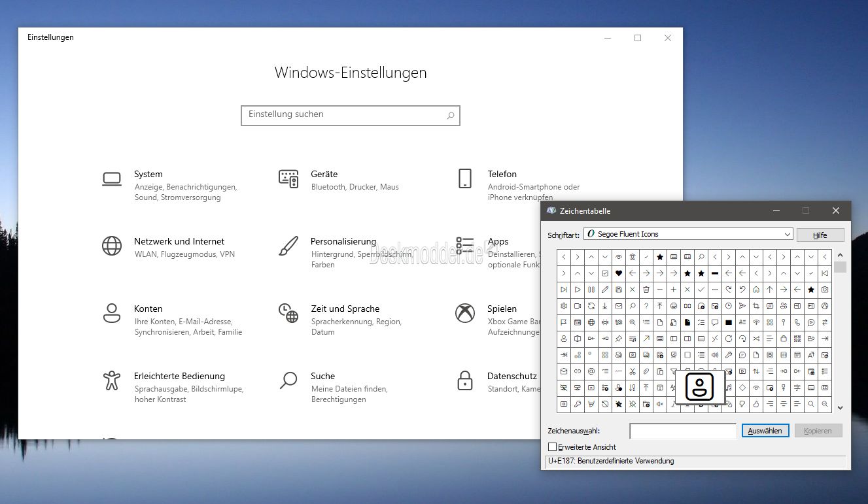Click the Kopieren button
The image size is (868, 504).
818,431
